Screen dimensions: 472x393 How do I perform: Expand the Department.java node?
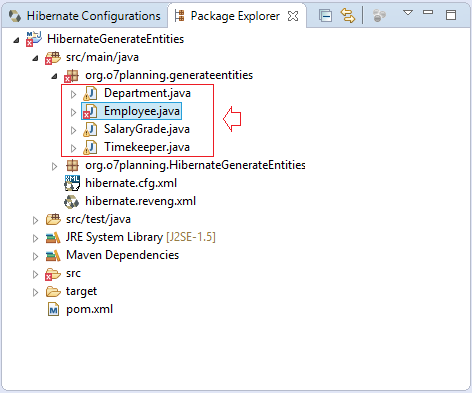[x=73, y=94]
